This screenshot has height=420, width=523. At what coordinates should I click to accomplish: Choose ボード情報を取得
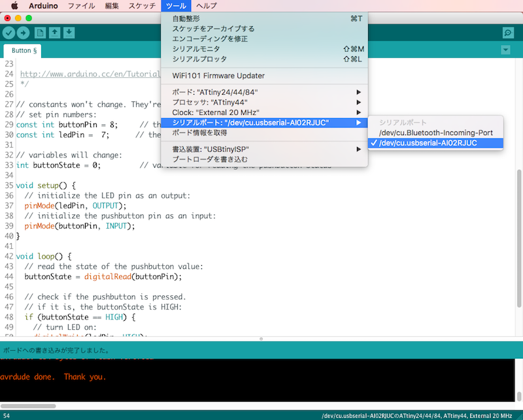tap(265, 133)
